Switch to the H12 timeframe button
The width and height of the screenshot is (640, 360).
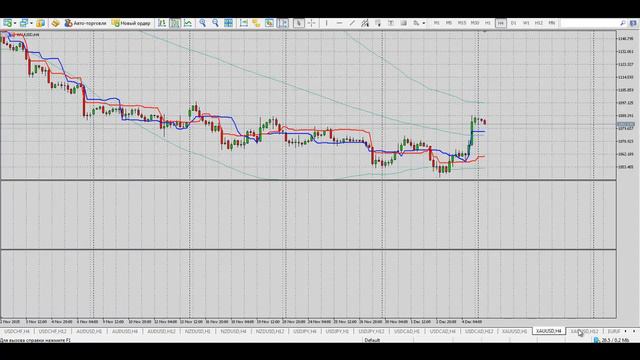[539, 23]
